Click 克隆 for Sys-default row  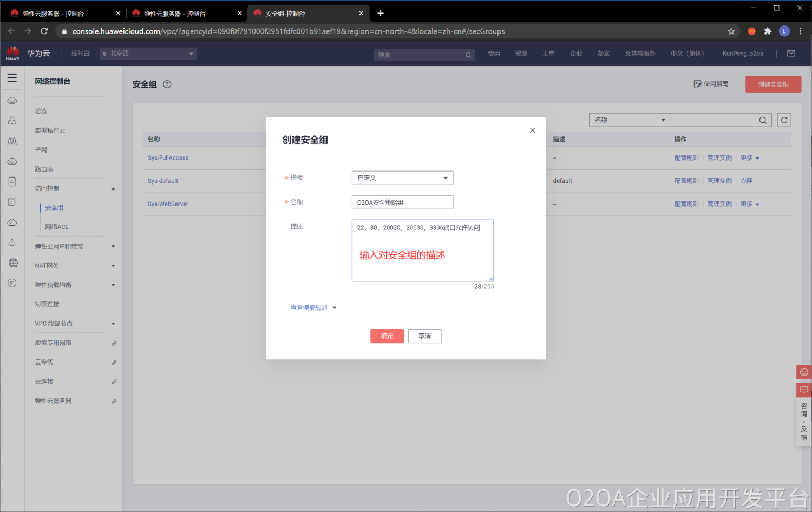pos(746,181)
